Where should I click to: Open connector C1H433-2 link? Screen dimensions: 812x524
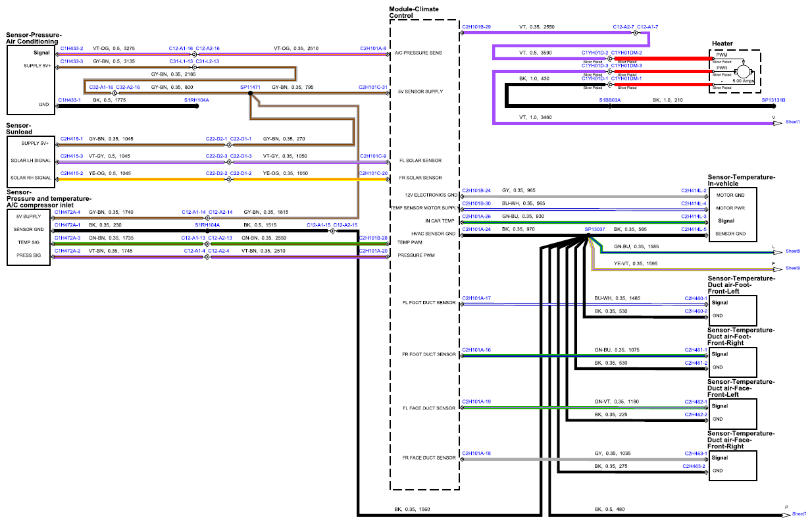pos(72,48)
